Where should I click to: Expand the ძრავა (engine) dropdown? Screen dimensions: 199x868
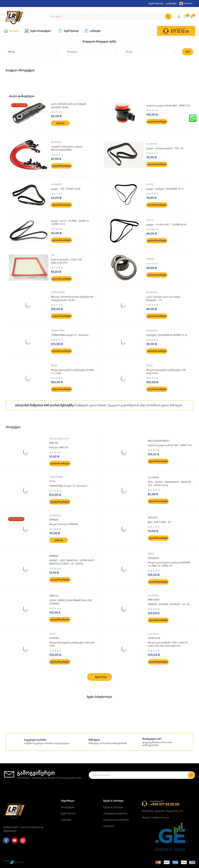[151, 52]
